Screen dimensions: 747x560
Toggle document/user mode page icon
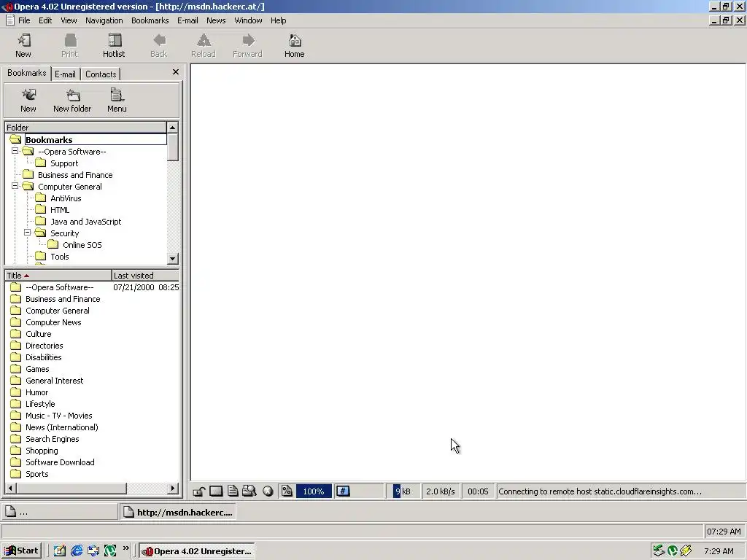pyautogui.click(x=233, y=491)
